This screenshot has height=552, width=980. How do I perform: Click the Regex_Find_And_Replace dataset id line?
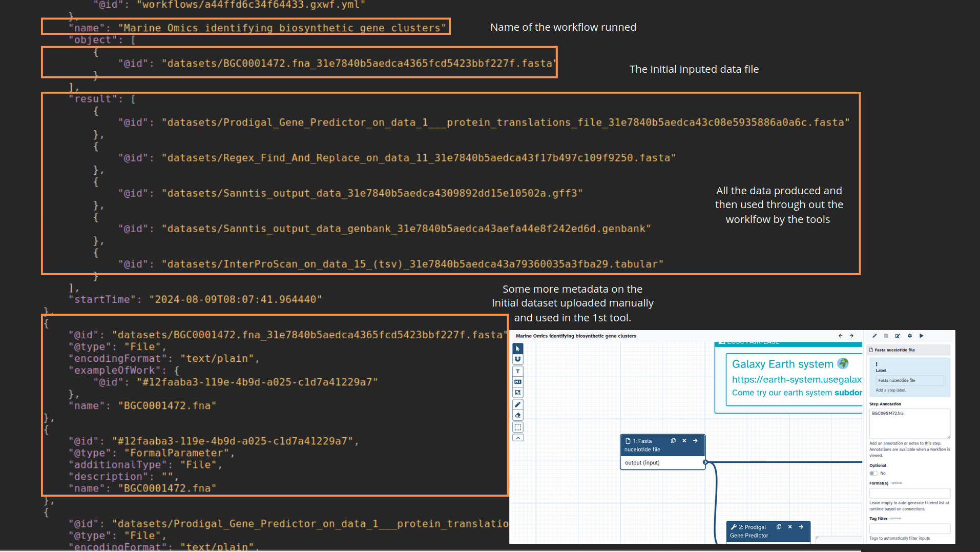[397, 158]
